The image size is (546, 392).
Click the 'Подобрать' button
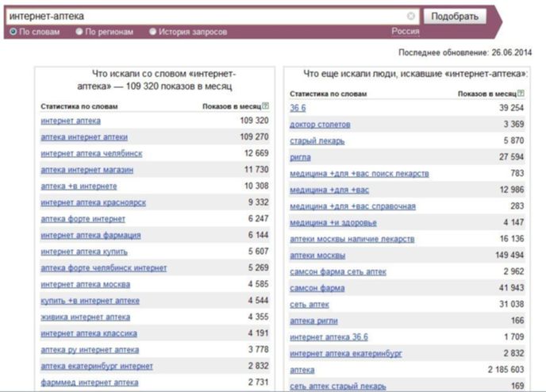[x=455, y=17]
